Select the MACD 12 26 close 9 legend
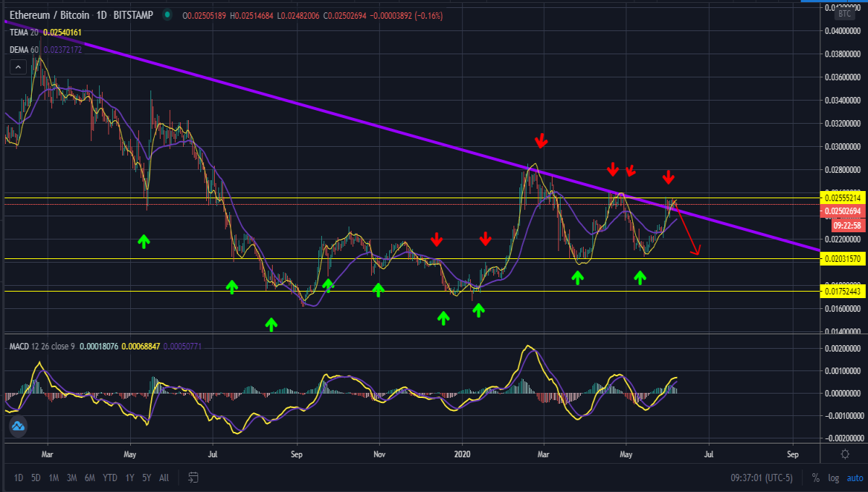868x492 pixels. pos(43,347)
